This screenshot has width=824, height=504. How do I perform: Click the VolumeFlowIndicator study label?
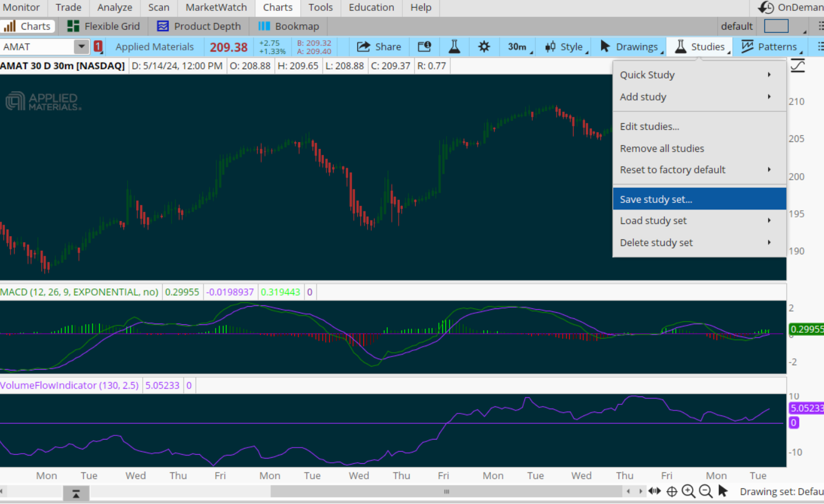point(69,385)
